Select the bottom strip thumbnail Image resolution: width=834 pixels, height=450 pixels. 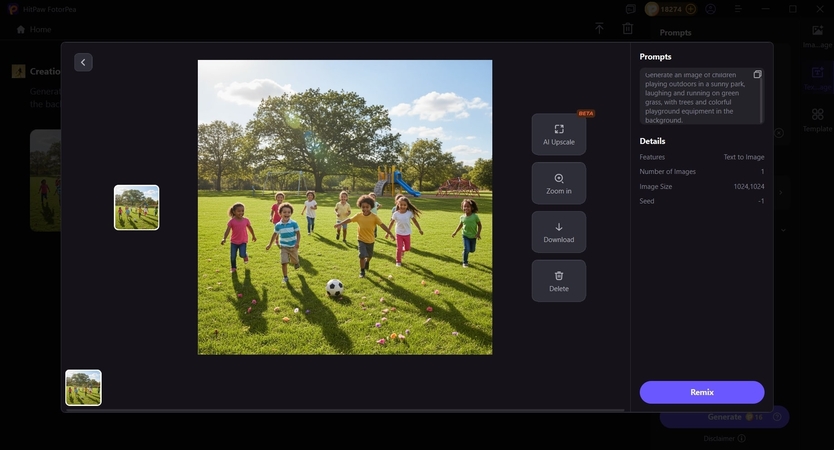84,388
